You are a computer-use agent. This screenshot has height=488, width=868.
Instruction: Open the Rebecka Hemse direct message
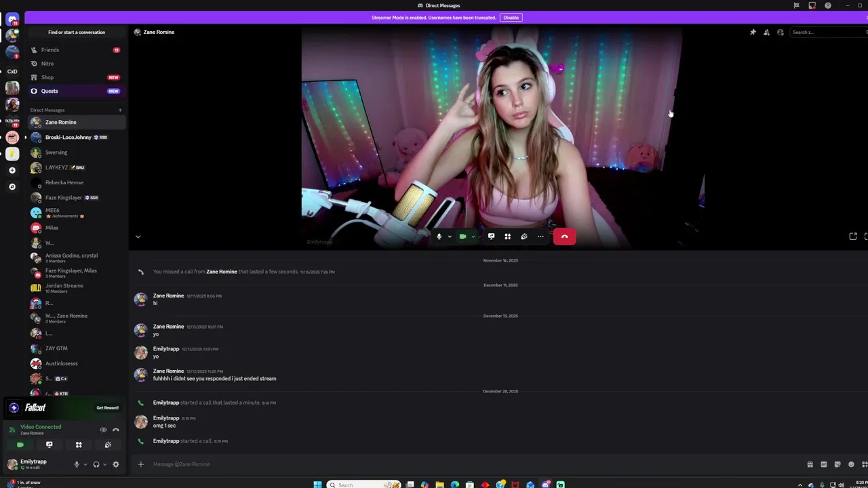(76, 182)
